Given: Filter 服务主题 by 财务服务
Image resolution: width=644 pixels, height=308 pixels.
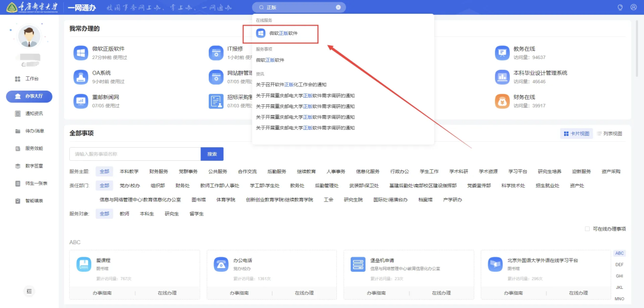Looking at the screenshot, I should pyautogui.click(x=159, y=172).
